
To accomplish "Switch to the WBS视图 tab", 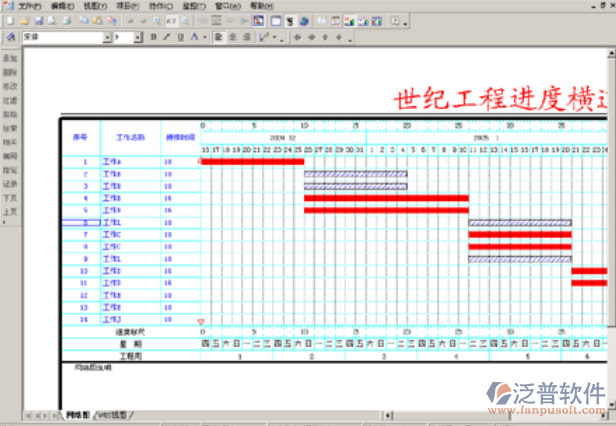I will tap(112, 414).
